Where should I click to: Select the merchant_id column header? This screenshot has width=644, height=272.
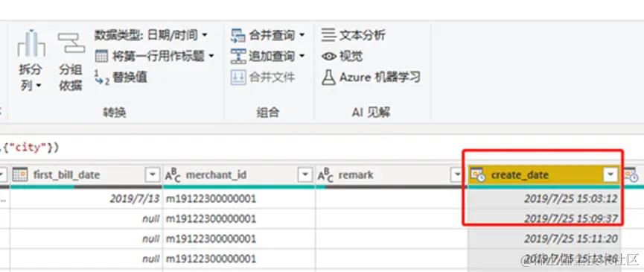[x=239, y=175]
